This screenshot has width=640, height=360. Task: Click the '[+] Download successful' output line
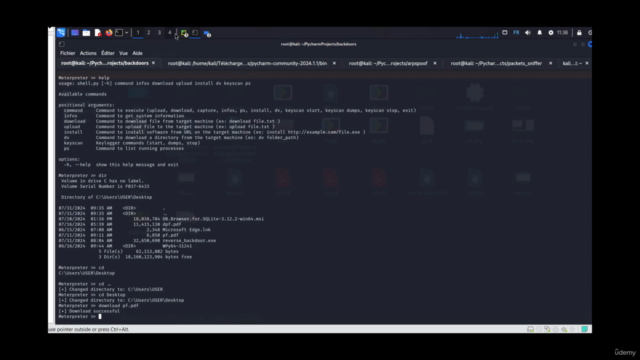(x=89, y=311)
